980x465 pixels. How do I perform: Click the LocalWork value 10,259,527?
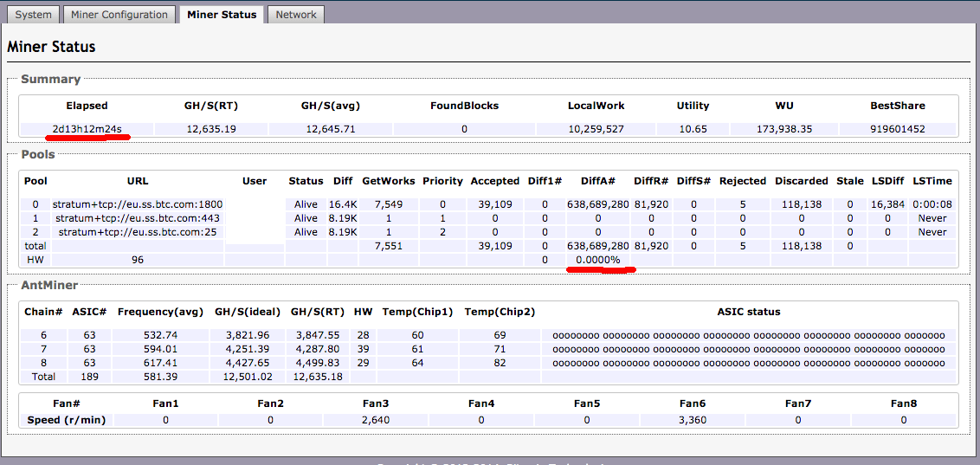[x=596, y=129]
